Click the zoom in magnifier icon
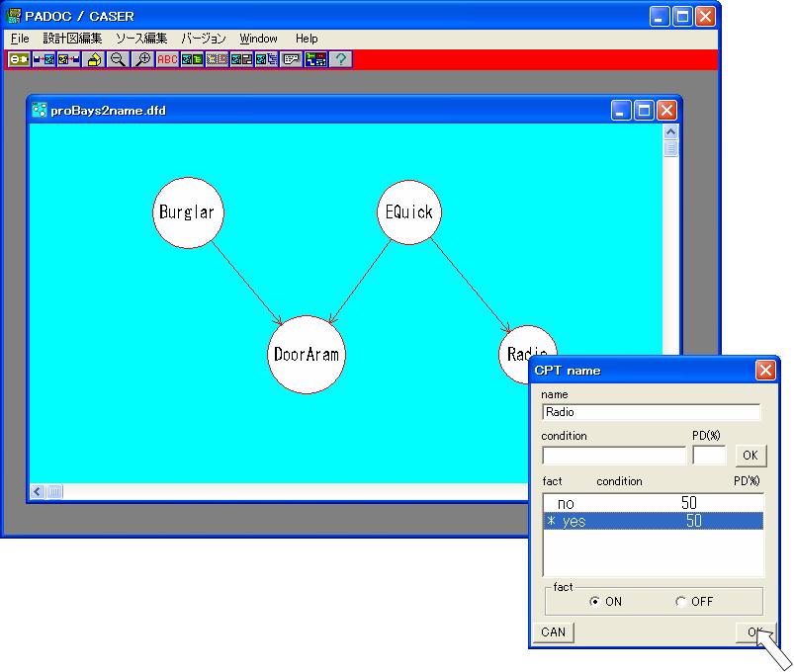 [x=142, y=59]
